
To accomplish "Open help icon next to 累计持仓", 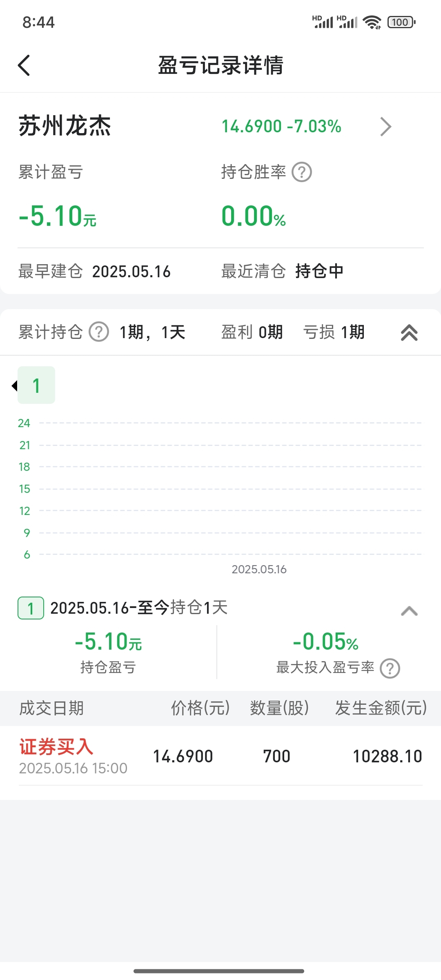I will 99,332.
